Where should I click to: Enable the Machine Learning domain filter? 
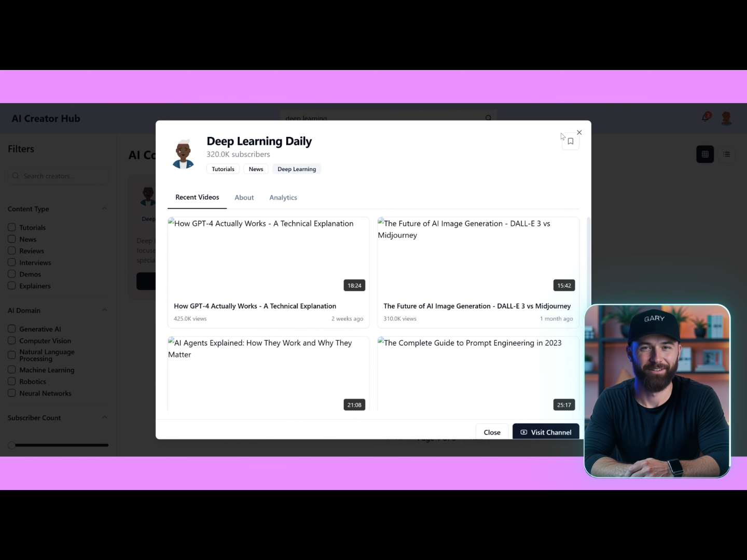click(x=11, y=370)
